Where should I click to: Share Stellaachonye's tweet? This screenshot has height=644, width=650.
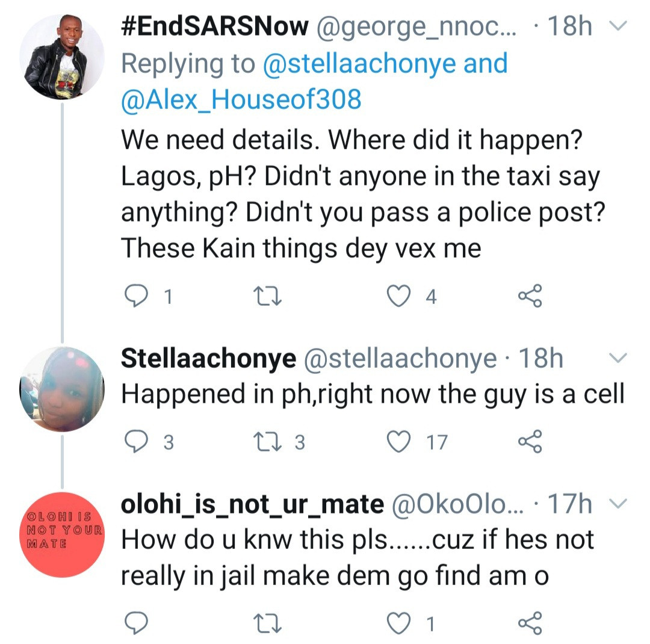[530, 442]
